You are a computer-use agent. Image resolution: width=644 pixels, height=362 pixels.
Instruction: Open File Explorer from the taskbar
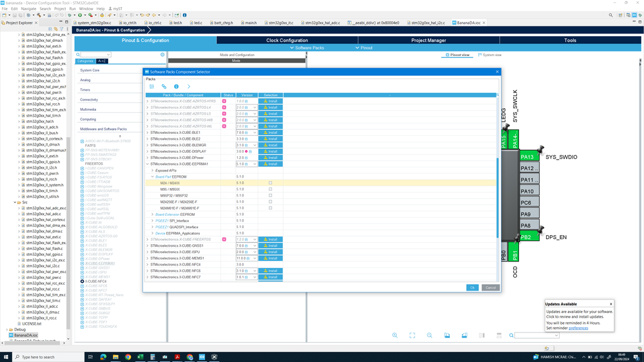[115, 357]
